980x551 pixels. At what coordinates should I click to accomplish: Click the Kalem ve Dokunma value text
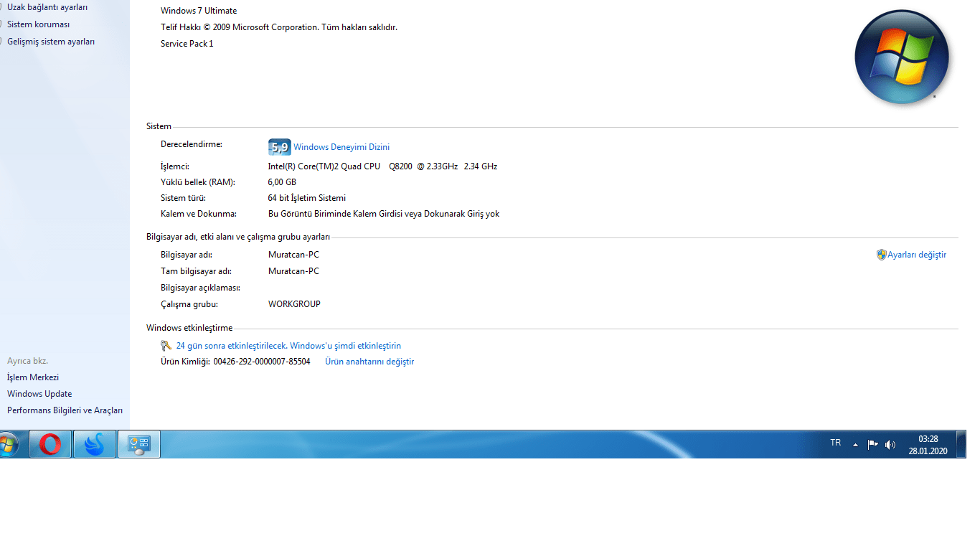(384, 214)
